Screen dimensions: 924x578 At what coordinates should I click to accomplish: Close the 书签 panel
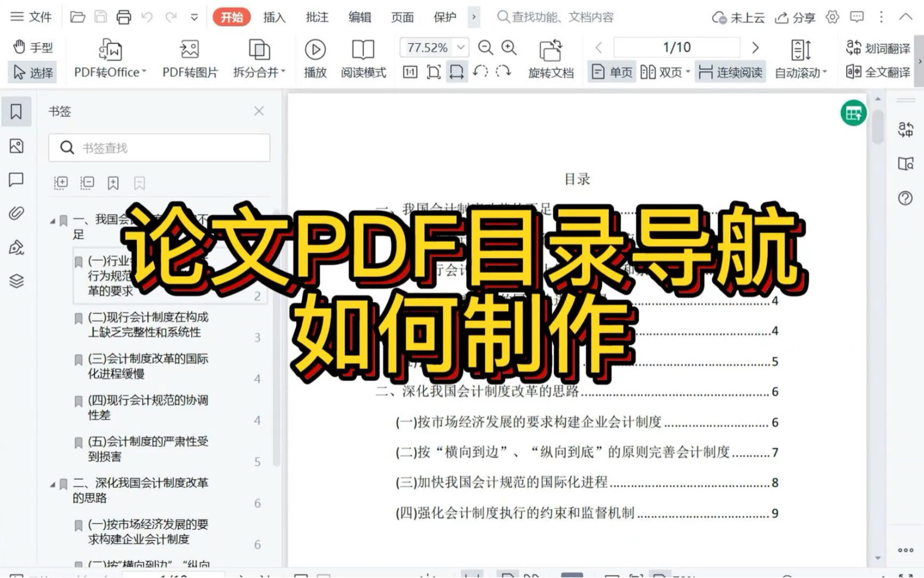pyautogui.click(x=259, y=111)
